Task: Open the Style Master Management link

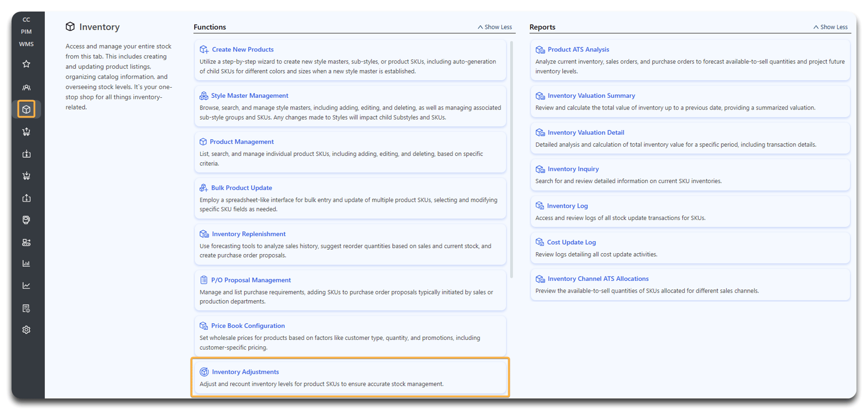Action: 250,95
